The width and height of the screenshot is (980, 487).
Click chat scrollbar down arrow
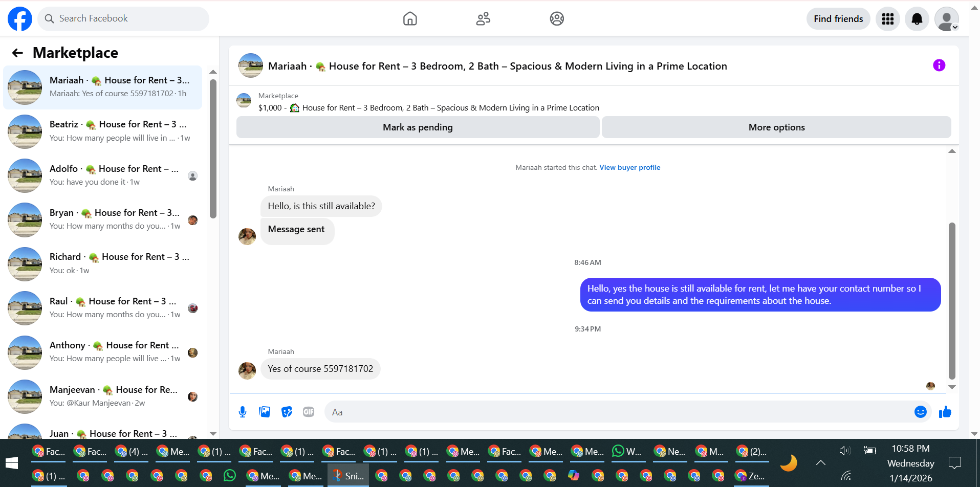(952, 387)
